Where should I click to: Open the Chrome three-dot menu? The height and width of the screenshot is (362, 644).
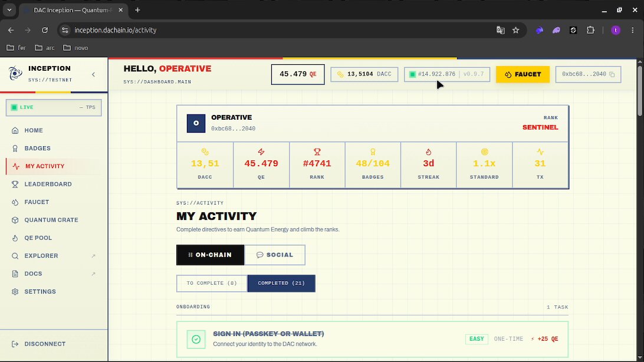[x=632, y=30]
